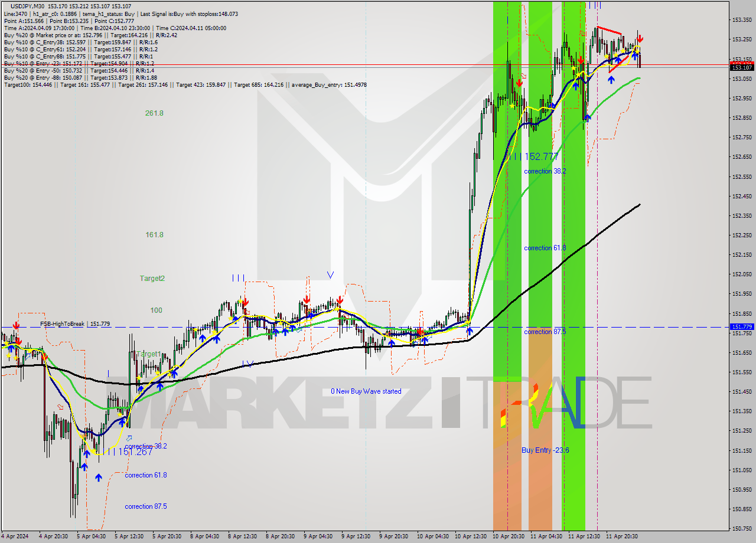Click the '11 Apr 04:30' time axis label
The image size is (756, 543).
[546, 537]
